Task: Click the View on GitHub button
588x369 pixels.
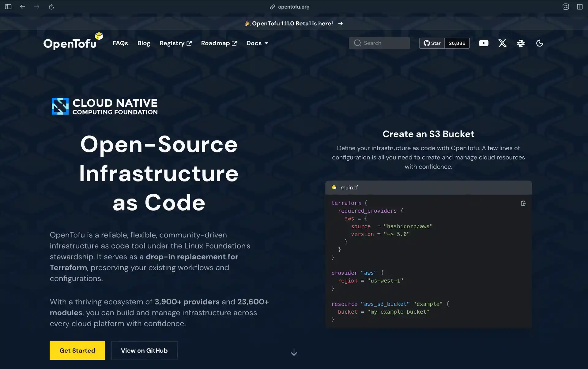Action: pyautogui.click(x=144, y=351)
